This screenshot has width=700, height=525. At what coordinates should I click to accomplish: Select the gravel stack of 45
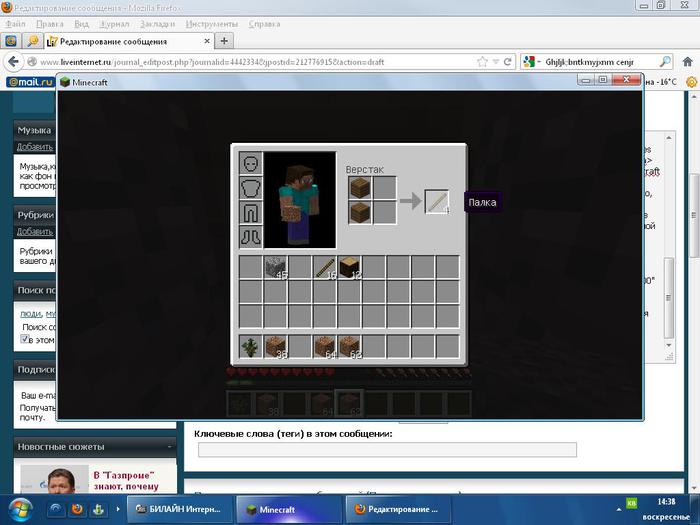click(x=275, y=267)
